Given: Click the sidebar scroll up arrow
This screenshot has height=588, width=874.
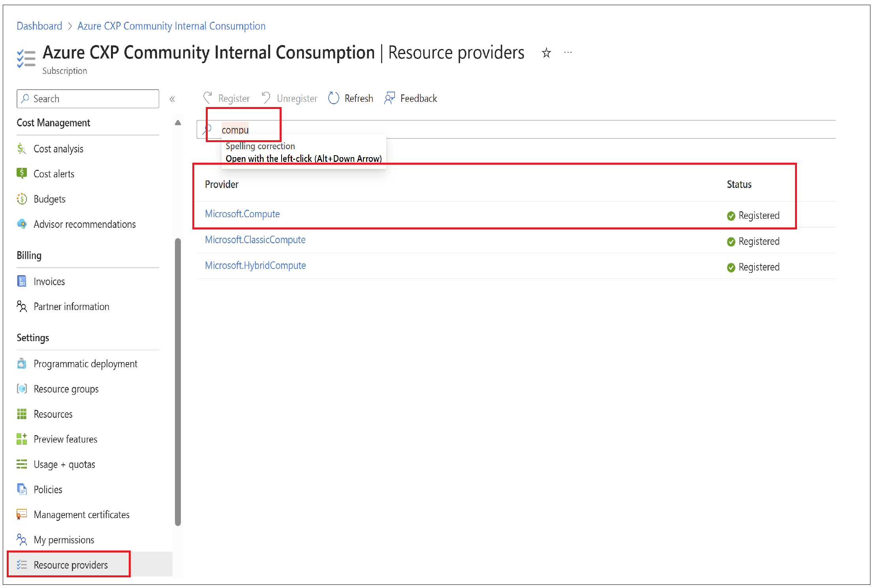Looking at the screenshot, I should tap(178, 123).
